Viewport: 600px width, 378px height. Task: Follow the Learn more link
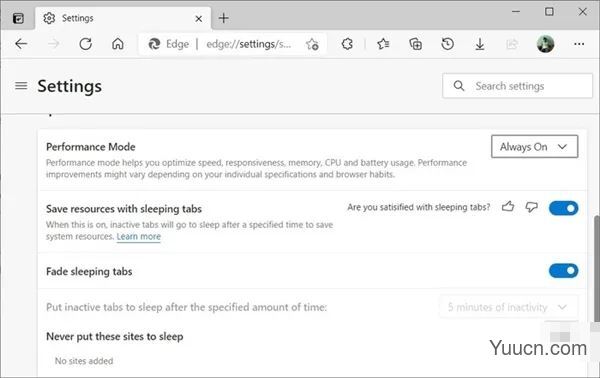click(139, 236)
